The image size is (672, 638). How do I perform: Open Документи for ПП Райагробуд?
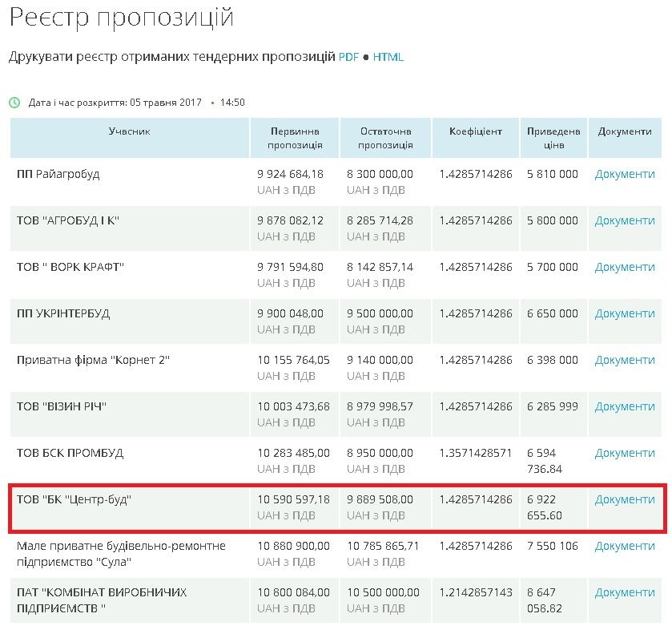(625, 173)
